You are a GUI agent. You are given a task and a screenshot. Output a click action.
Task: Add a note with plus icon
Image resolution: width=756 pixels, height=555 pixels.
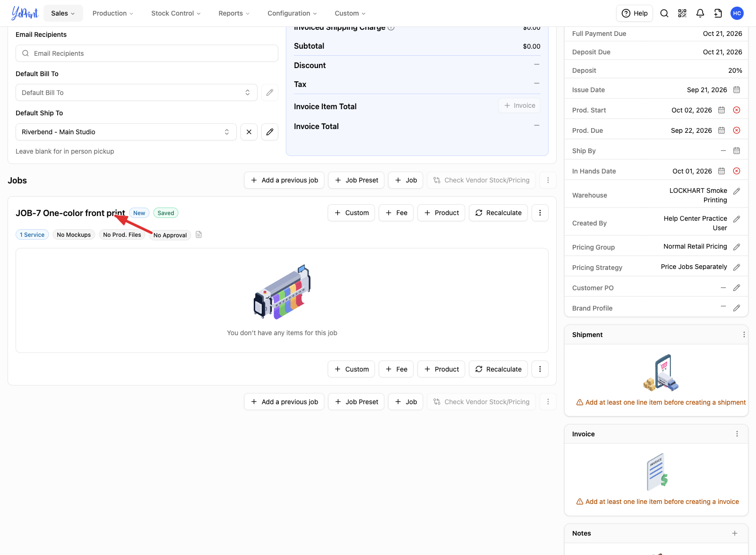[735, 533]
